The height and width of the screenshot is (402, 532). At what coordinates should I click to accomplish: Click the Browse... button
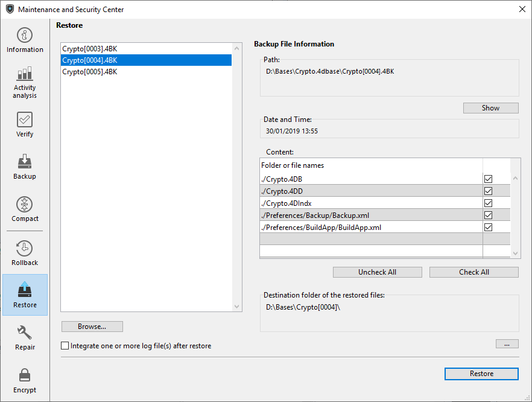coord(92,327)
